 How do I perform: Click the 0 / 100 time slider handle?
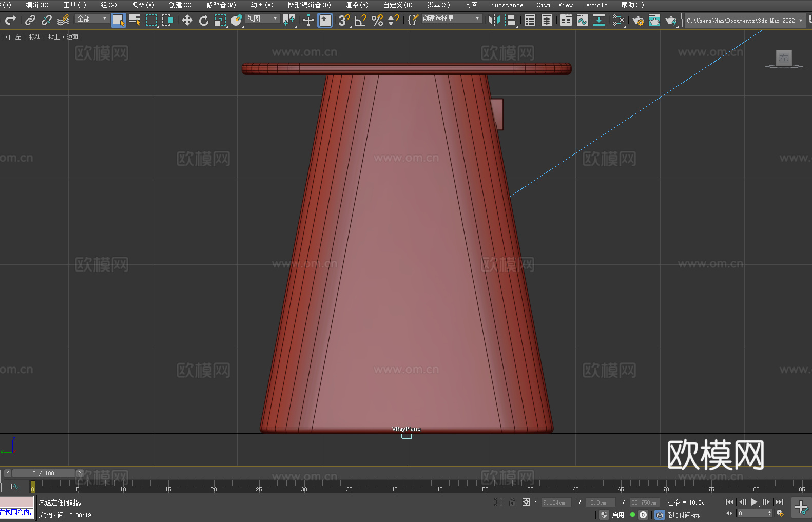pyautogui.click(x=44, y=473)
